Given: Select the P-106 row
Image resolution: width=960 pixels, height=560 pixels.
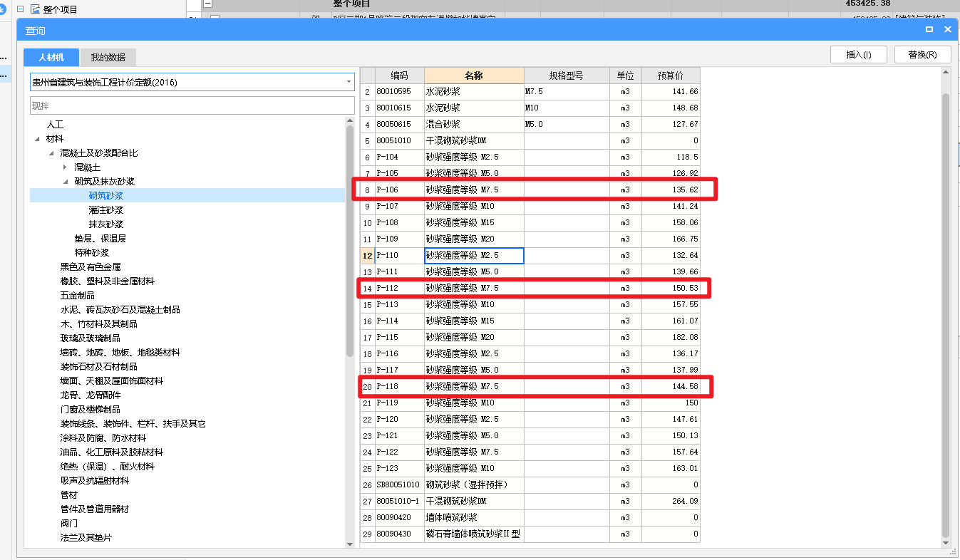Looking at the screenshot, I should [530, 190].
